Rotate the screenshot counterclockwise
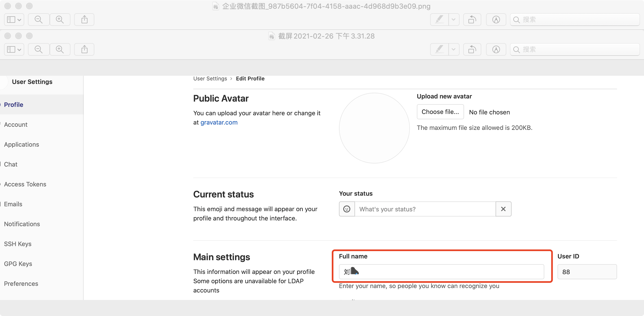 click(472, 19)
